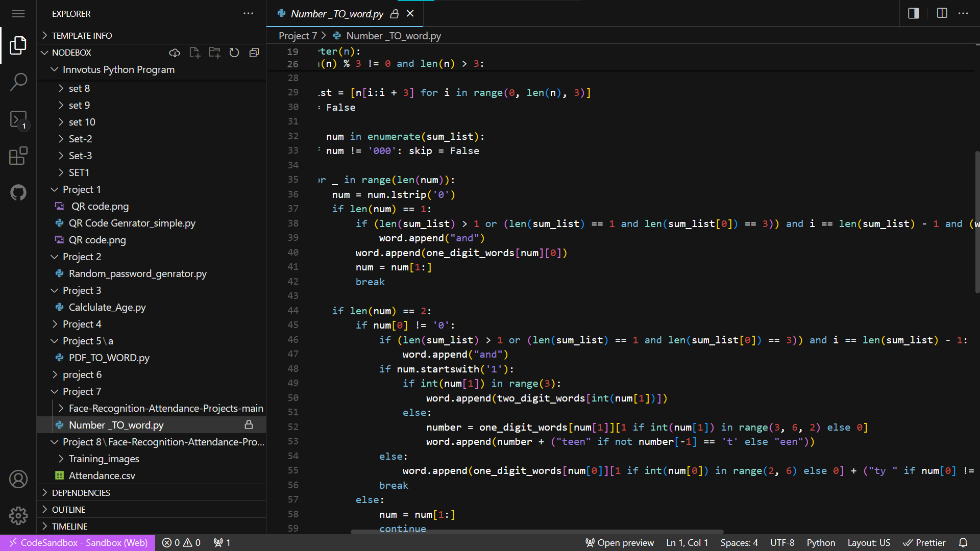This screenshot has width=980, height=551.
Task: Click the lock icon on the editor tab
Action: [395, 14]
